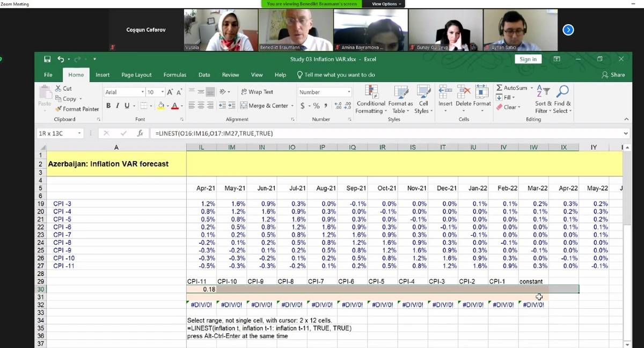Collapse the ribbon with the caret arrow
Viewport: 644px width, 348px height.
click(626, 119)
